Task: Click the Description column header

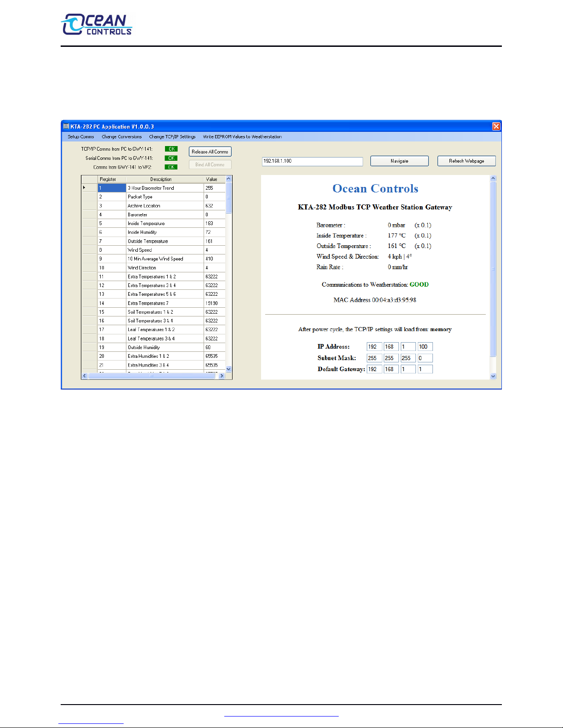Action: click(165, 179)
